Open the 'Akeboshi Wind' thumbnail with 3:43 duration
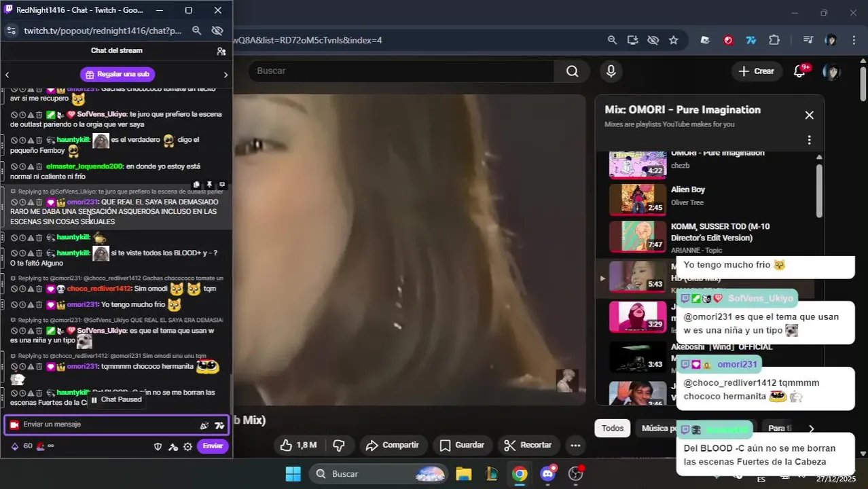Screen dimensions: 868x489 638,357
